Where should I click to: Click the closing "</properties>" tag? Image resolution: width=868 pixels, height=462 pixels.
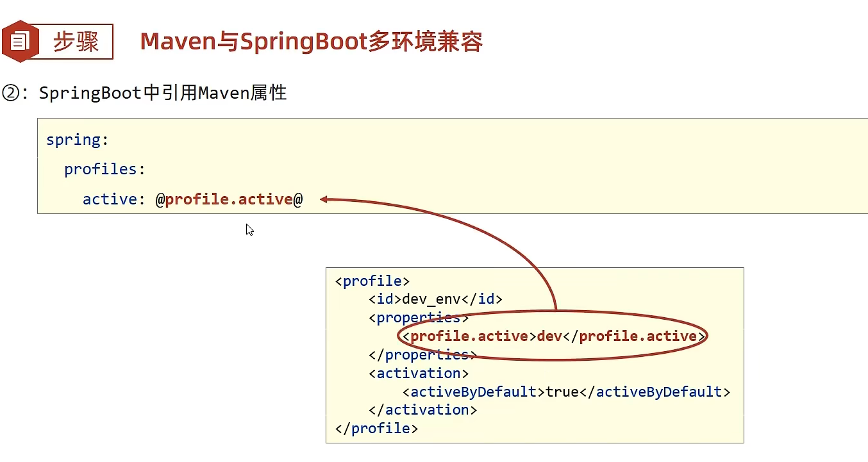tap(422, 354)
